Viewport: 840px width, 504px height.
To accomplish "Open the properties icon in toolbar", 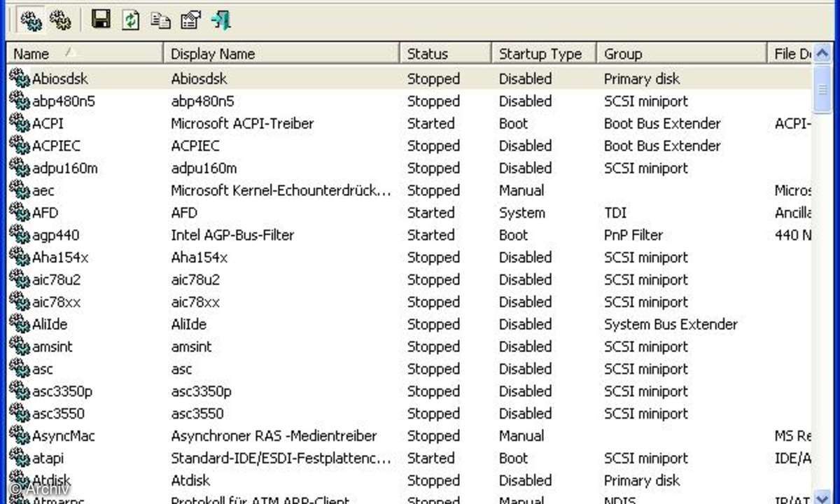I will tap(190, 20).
